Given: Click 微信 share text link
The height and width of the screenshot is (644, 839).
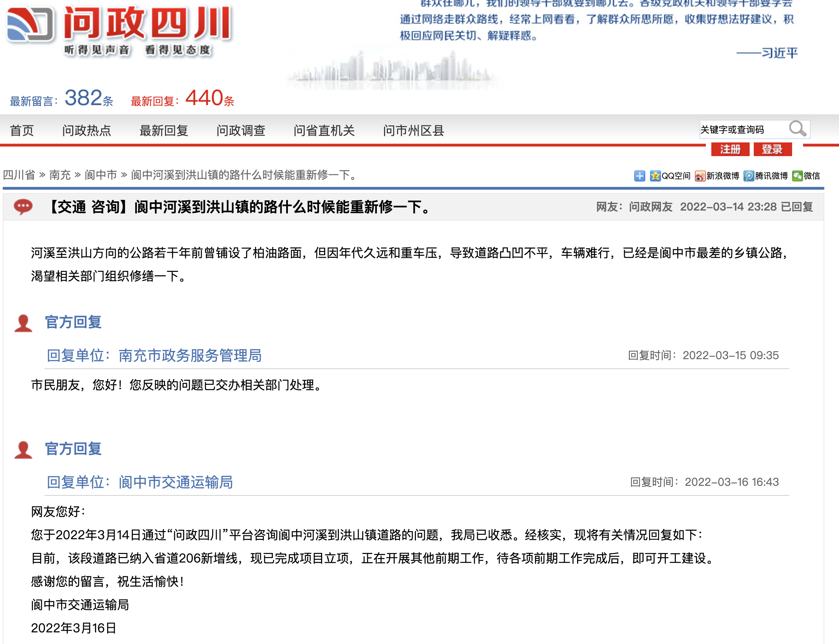Looking at the screenshot, I should (x=812, y=176).
